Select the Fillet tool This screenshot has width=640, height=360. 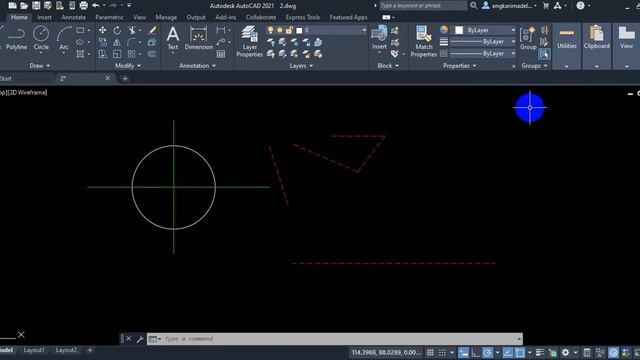coord(131,42)
